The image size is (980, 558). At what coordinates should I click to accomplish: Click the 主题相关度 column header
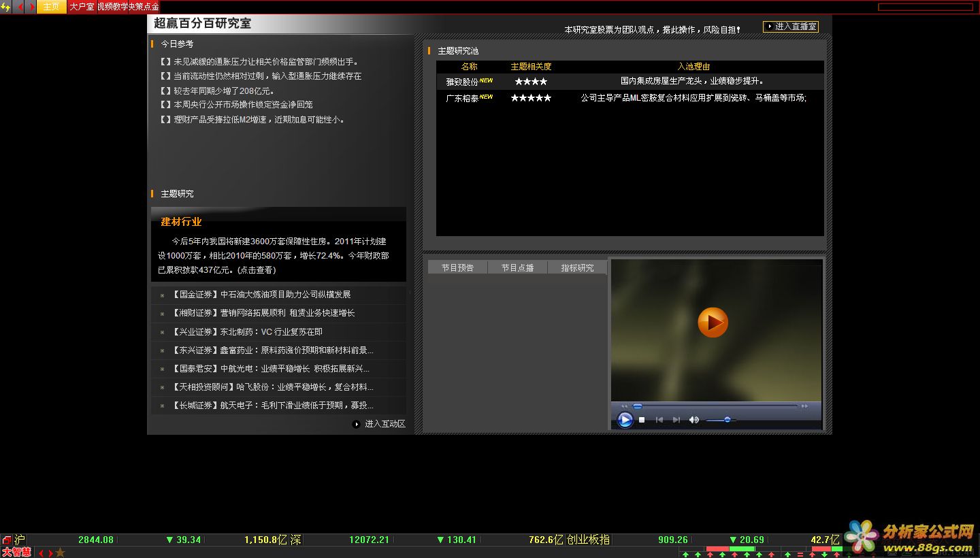tap(531, 67)
